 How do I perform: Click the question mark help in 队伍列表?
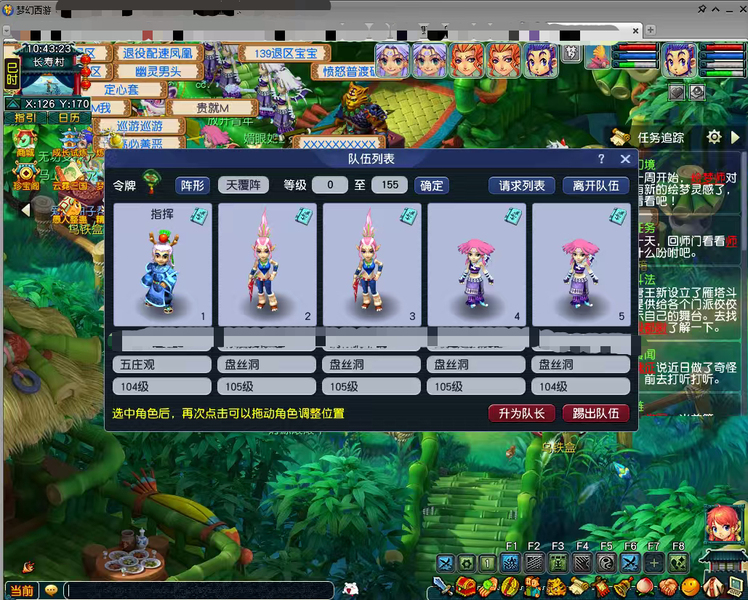[601, 159]
